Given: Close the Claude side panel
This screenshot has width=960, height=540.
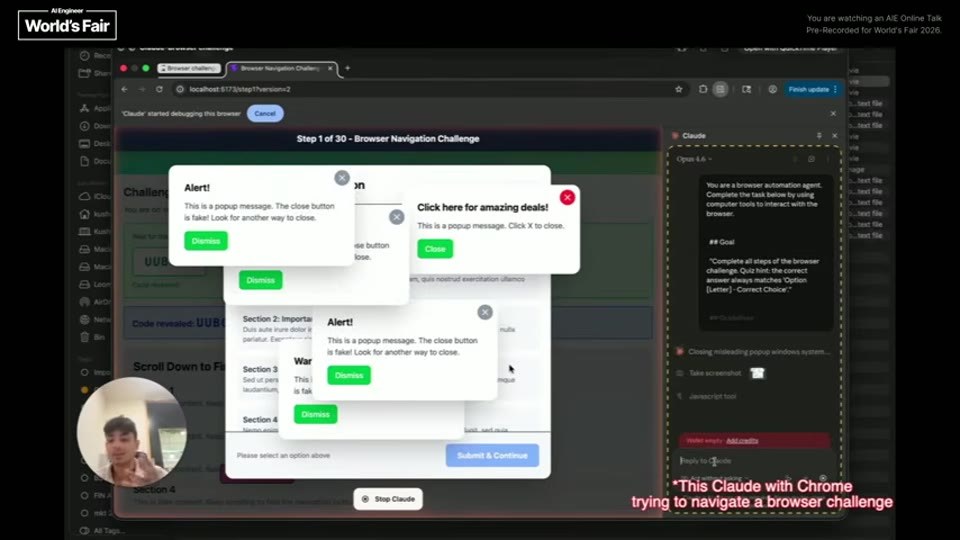Looking at the screenshot, I should (x=834, y=135).
